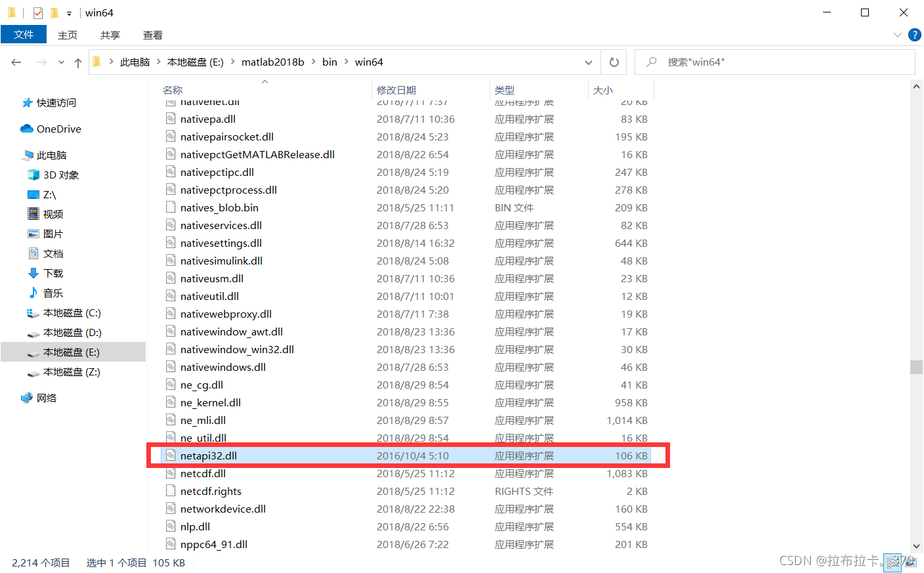924x573 pixels.
Task: Select the file netcdf.dll
Action: point(203,473)
